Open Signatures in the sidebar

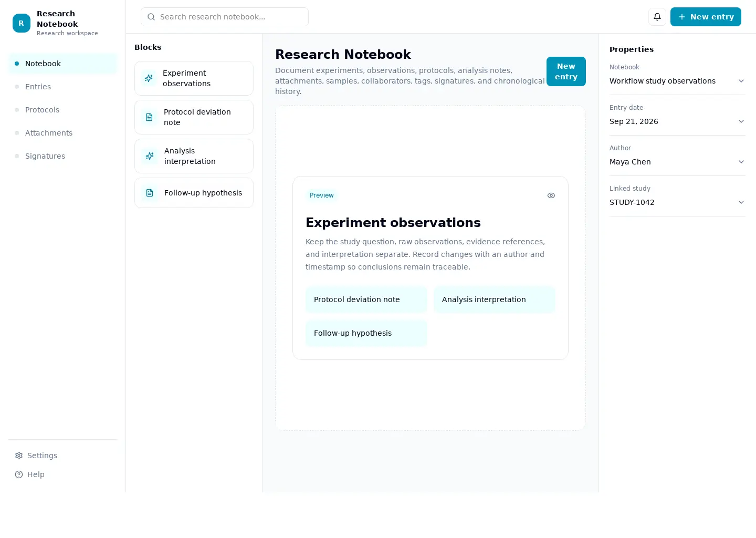click(x=63, y=156)
